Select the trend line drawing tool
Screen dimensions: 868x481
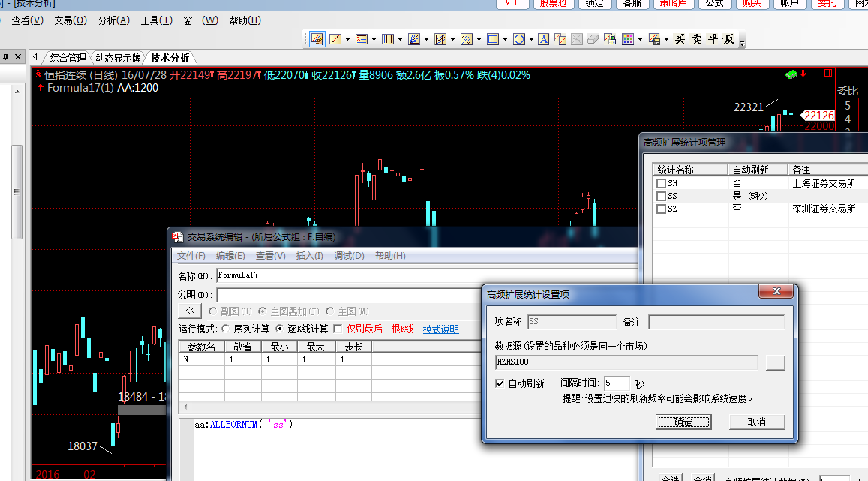click(335, 39)
